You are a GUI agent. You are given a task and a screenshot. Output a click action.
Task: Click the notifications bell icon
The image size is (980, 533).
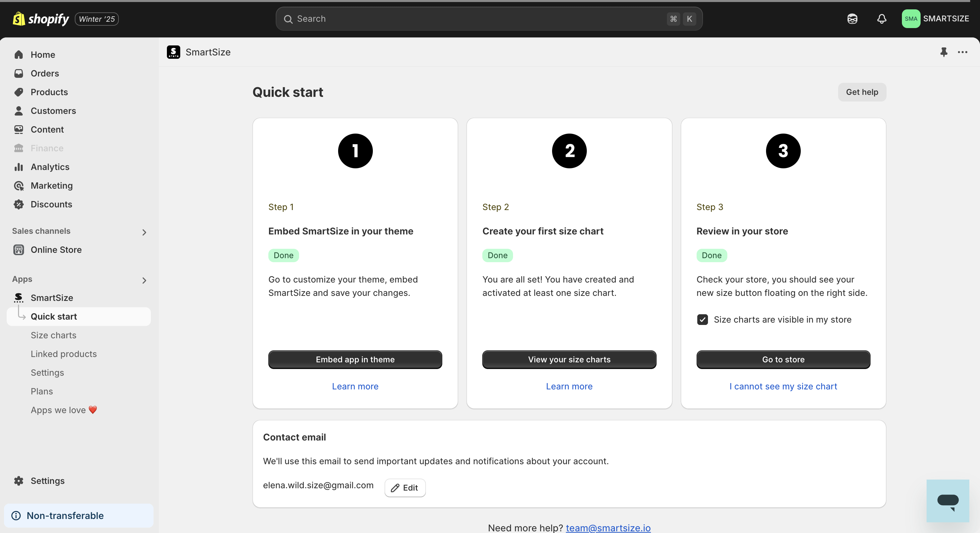[x=882, y=19]
